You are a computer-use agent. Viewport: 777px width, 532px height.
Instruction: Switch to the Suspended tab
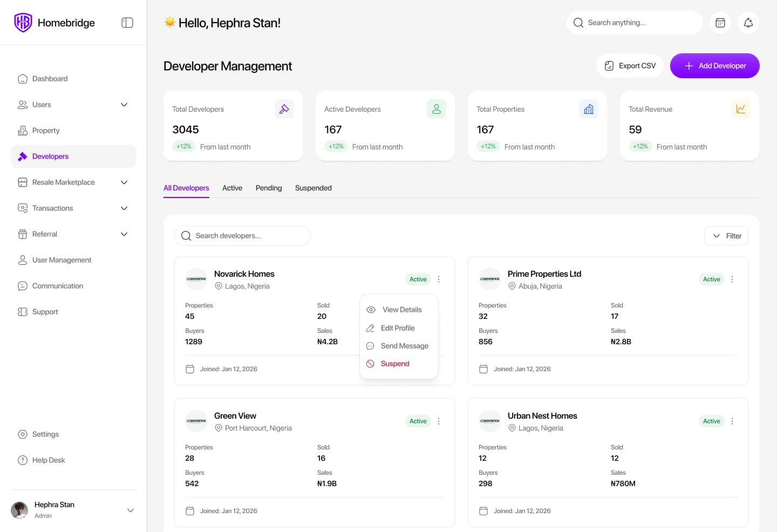point(313,188)
